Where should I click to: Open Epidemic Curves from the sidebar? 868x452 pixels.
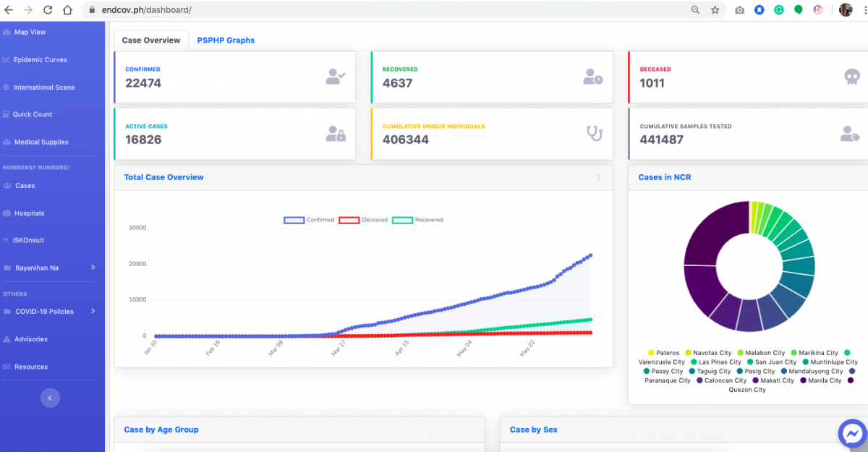[40, 60]
